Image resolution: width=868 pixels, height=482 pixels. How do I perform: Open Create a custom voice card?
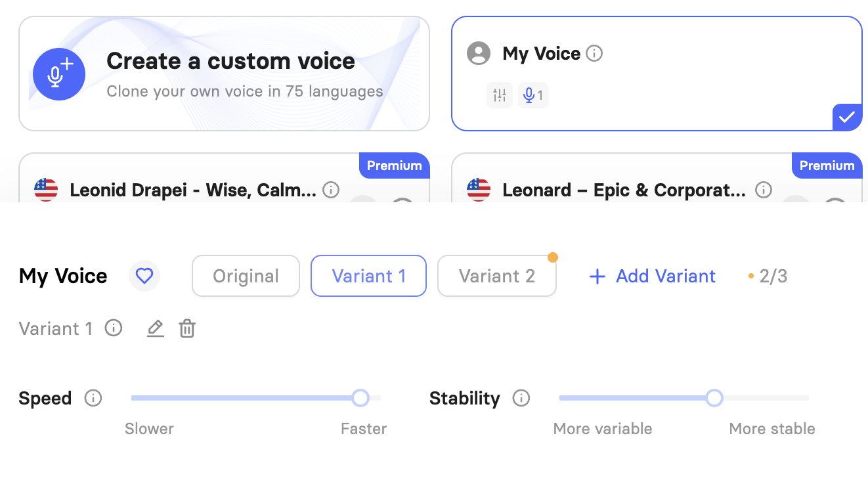click(224, 74)
